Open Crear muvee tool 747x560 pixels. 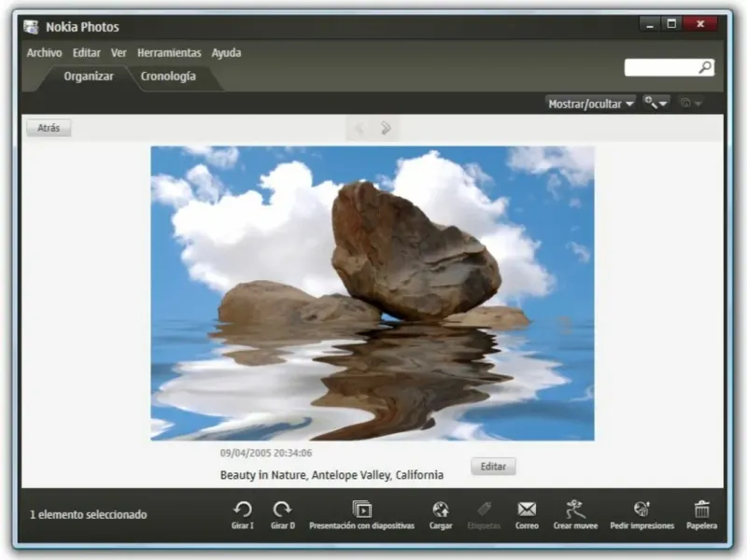(575, 515)
